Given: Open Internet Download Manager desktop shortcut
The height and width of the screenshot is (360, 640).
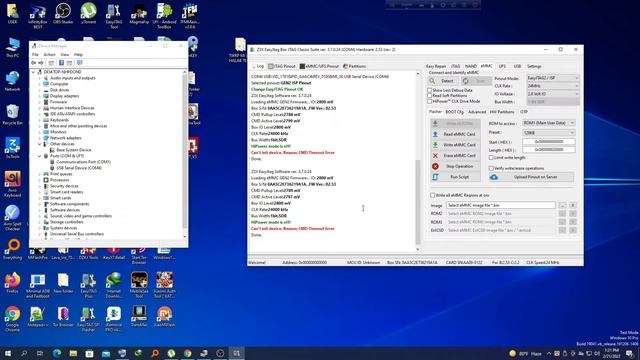Looking at the screenshot, I should click(x=113, y=285).
